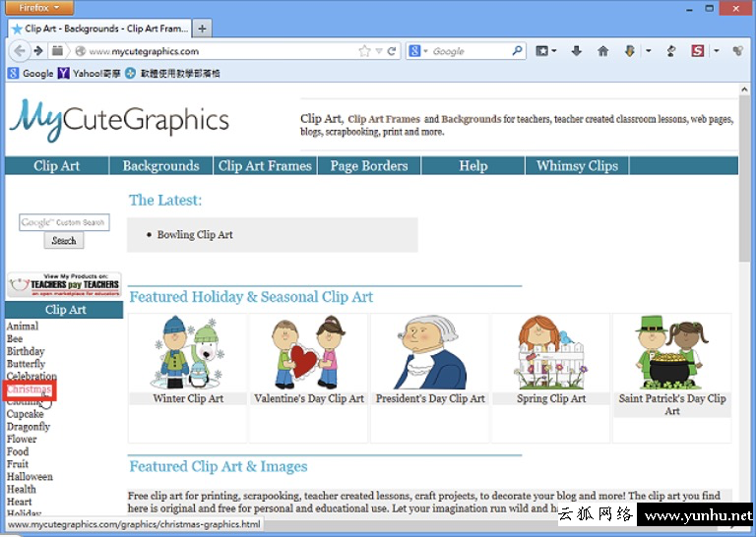Screen dimensions: 756x537
Task: Go to the home page icon
Action: click(x=602, y=51)
